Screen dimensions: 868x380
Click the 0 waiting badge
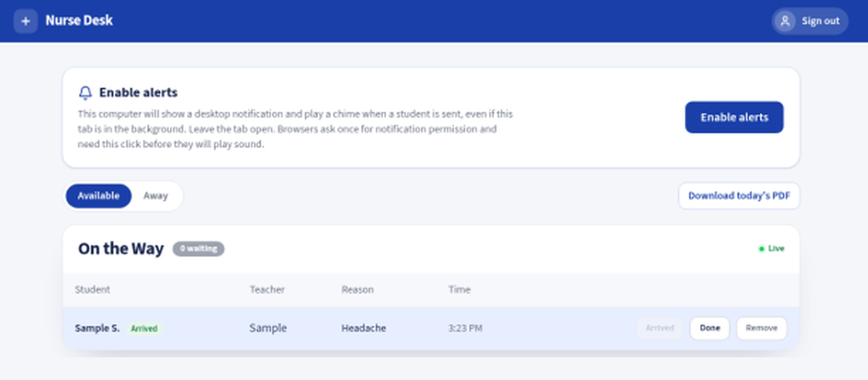pos(199,249)
